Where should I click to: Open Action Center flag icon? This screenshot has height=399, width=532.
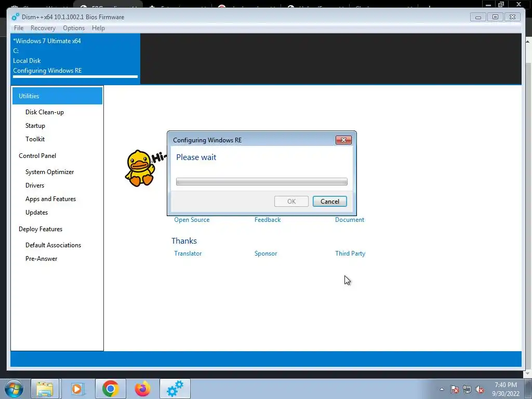coord(454,389)
